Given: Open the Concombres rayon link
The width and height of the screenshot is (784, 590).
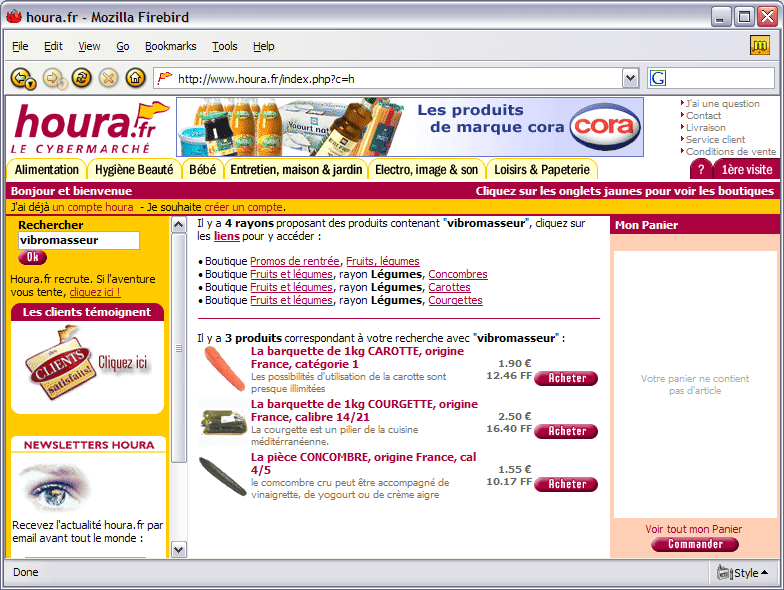Looking at the screenshot, I should click(x=458, y=274).
